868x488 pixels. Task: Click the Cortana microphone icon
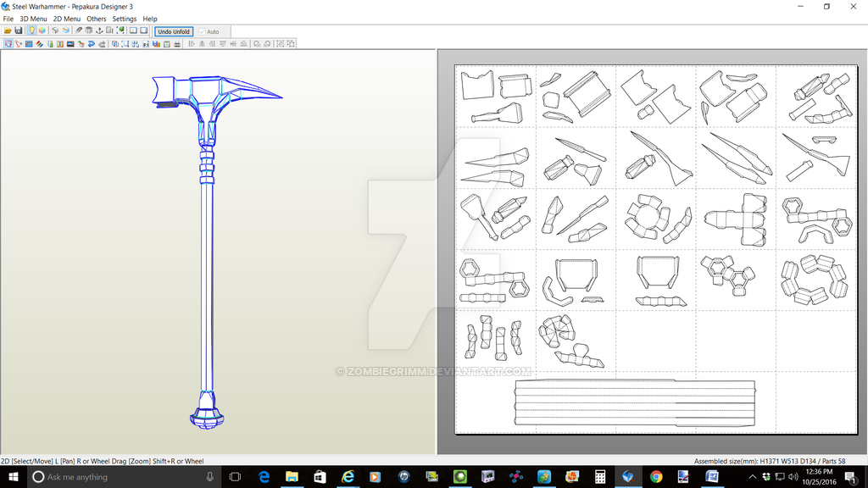[210, 477]
